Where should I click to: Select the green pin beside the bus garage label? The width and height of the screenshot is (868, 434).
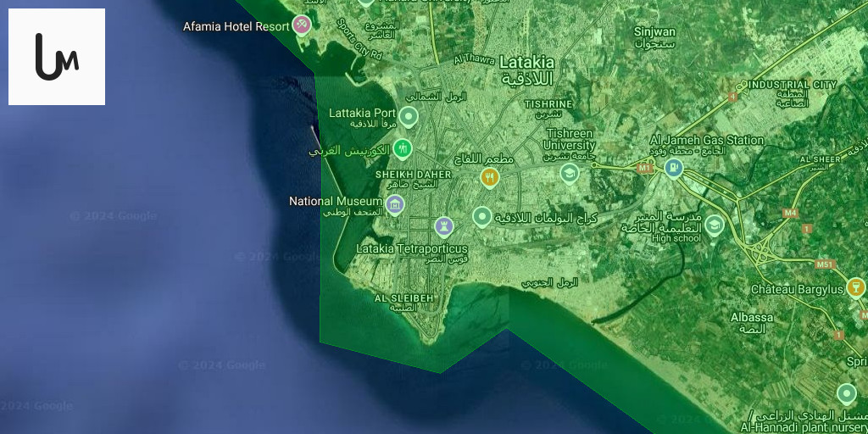pos(482,217)
